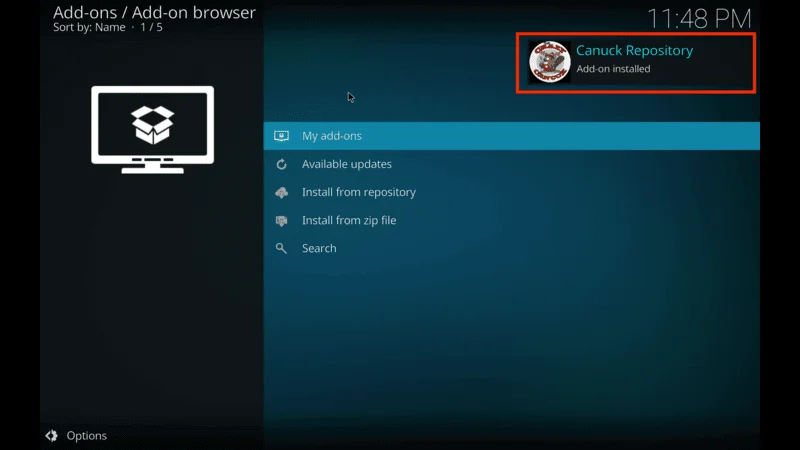Click the magnifying glass Search icon
The width and height of the screenshot is (800, 450).
coord(281,248)
